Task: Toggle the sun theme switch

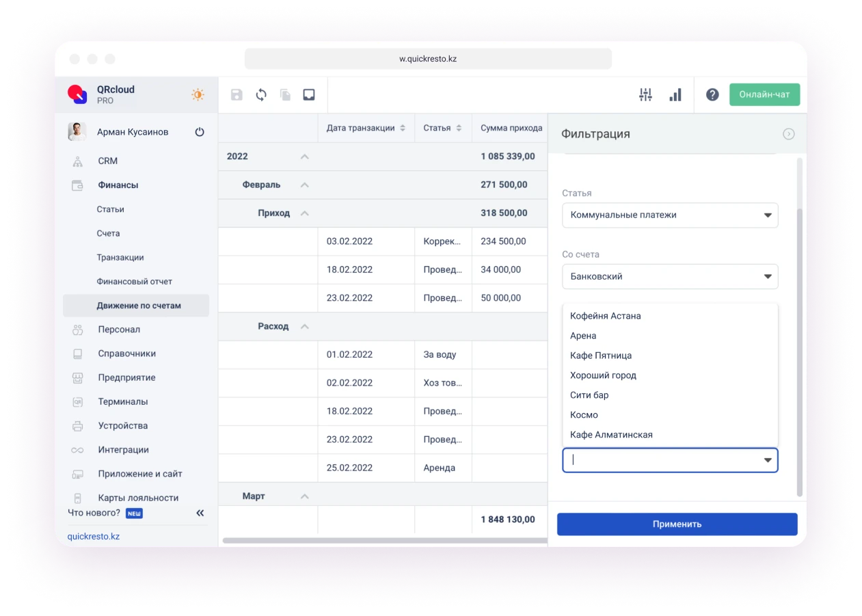Action: 198,95
